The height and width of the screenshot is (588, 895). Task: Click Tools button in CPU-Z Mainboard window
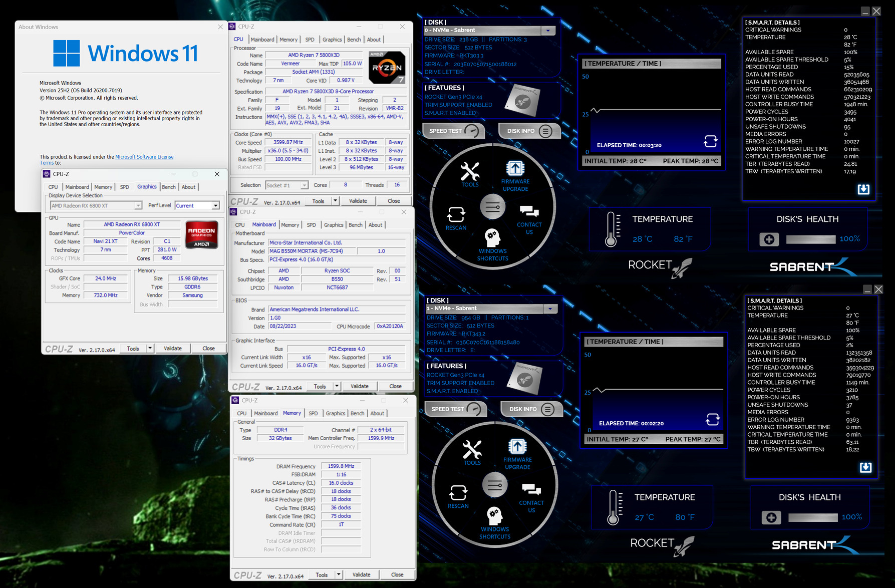(320, 386)
